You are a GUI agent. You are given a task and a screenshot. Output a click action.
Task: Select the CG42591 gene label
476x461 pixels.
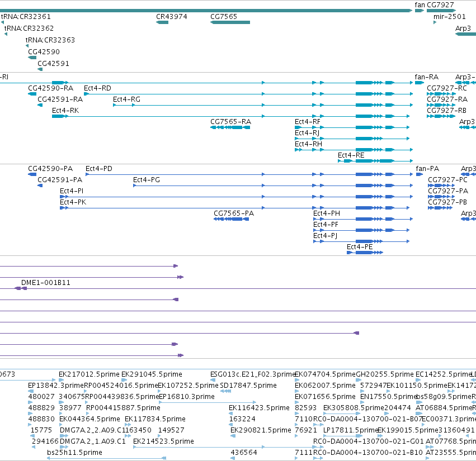click(x=54, y=64)
